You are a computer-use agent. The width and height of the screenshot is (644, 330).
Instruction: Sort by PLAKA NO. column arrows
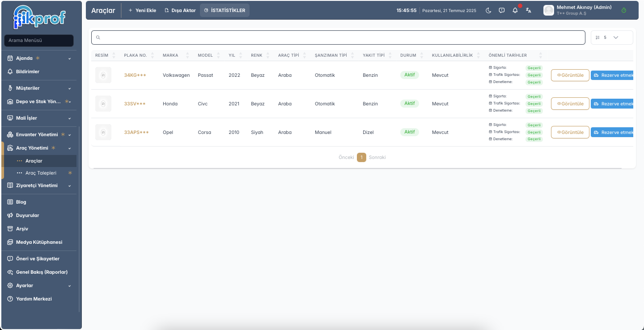[x=153, y=55]
